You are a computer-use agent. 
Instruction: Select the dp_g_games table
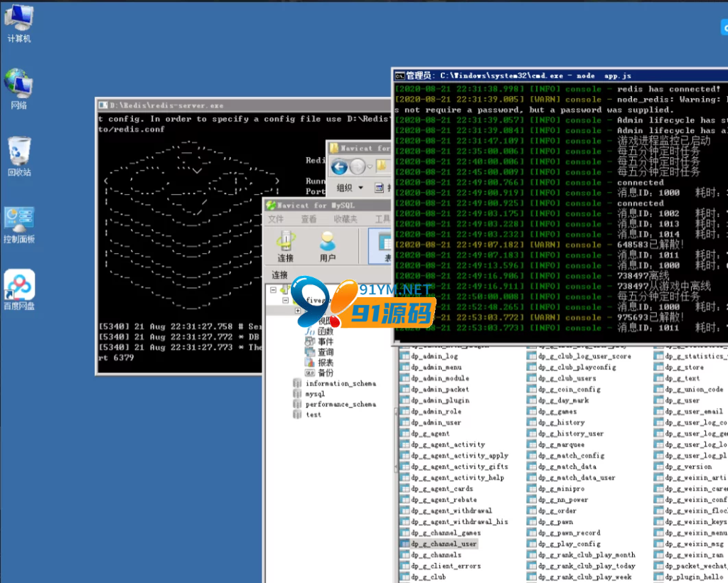click(557, 411)
